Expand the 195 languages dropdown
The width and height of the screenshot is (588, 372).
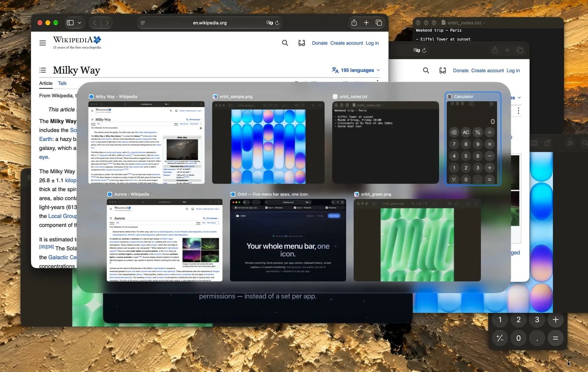pos(356,70)
